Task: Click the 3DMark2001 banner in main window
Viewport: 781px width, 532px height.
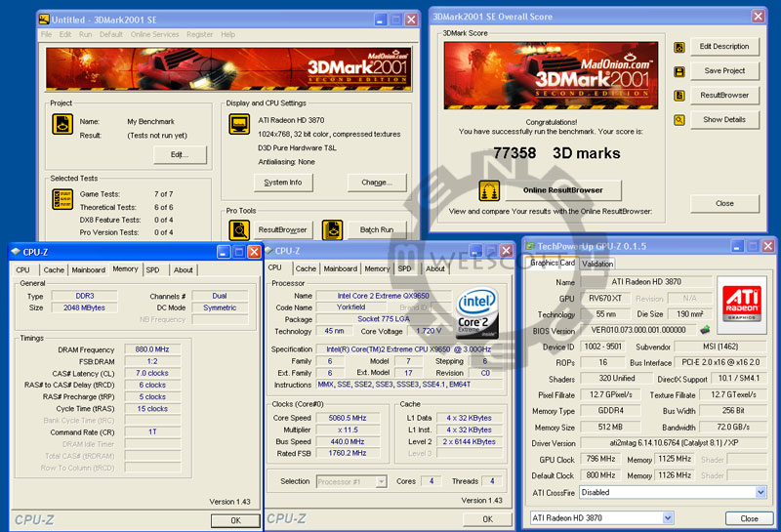Action: pyautogui.click(x=228, y=69)
